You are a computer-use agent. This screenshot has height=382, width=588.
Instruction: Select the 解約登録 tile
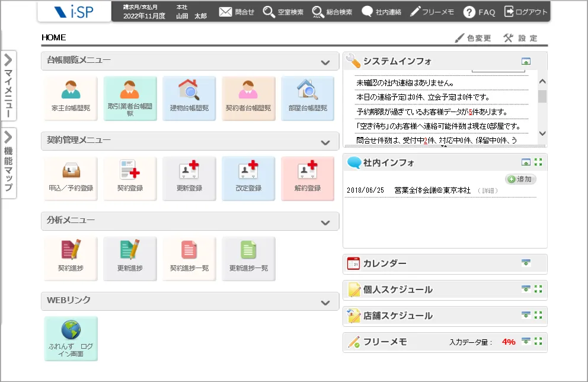pyautogui.click(x=308, y=179)
